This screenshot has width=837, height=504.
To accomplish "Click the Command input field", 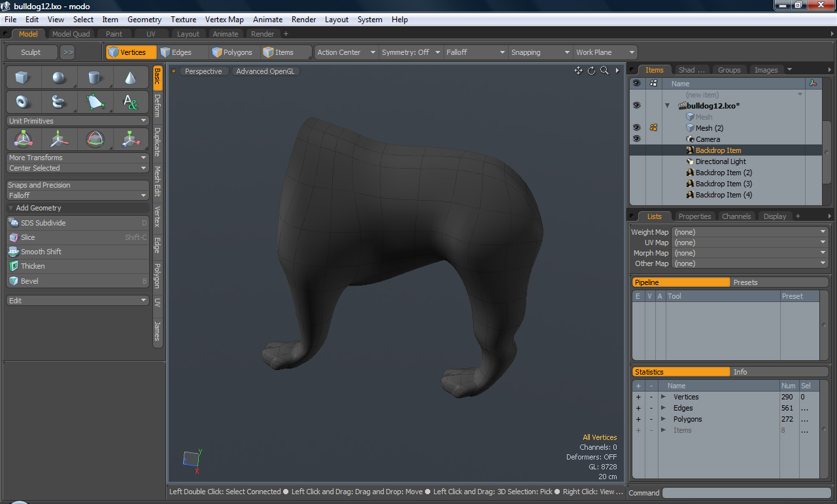I will click(746, 493).
